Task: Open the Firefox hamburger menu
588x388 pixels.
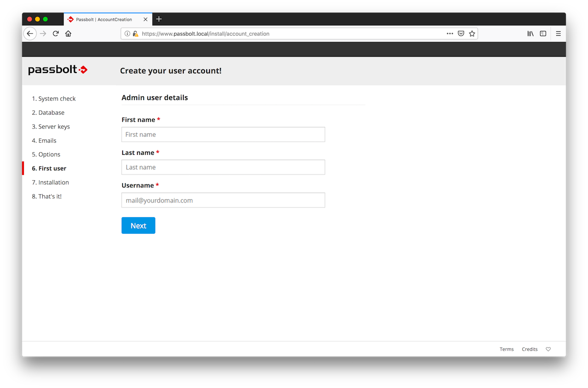Action: tap(558, 34)
